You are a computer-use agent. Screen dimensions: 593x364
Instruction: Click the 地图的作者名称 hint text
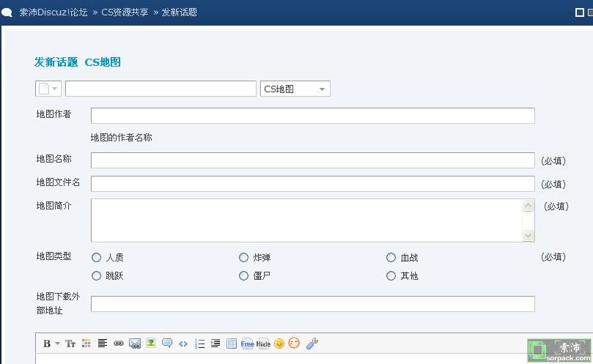pyautogui.click(x=122, y=138)
